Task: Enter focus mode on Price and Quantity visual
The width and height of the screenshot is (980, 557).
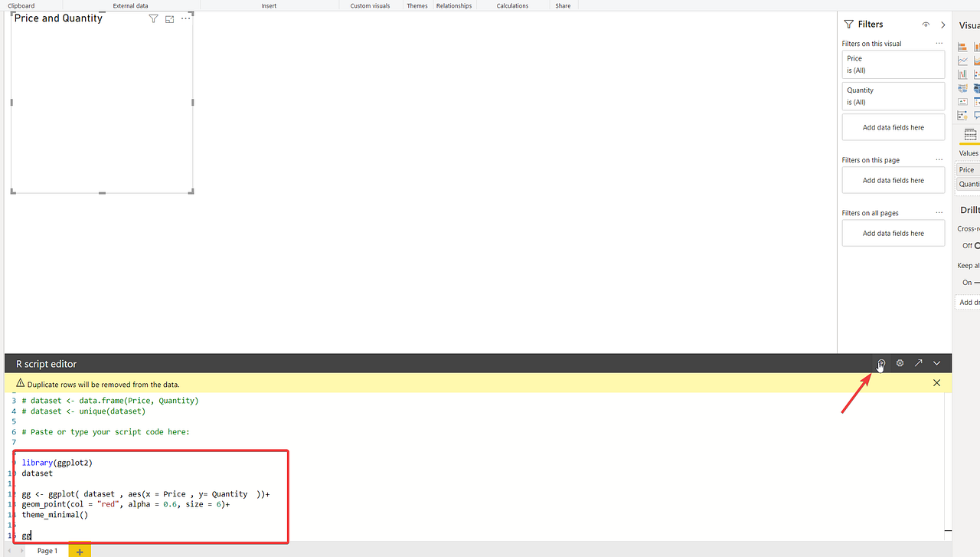Action: (x=169, y=18)
